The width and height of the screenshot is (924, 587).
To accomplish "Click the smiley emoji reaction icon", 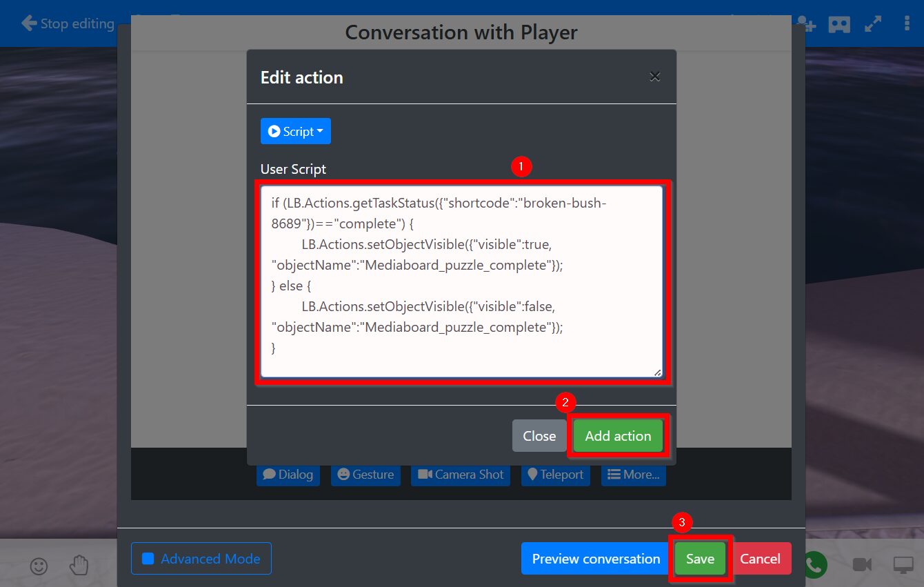I will (39, 566).
